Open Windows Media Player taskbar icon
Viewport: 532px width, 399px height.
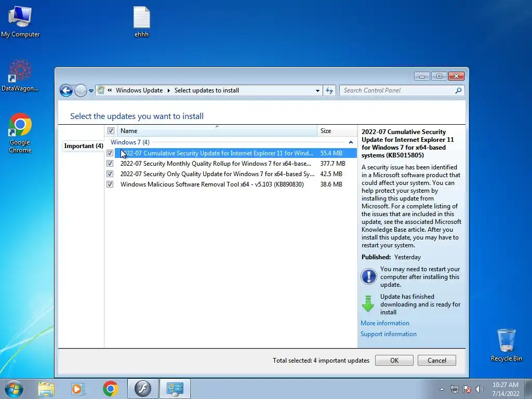(x=77, y=389)
